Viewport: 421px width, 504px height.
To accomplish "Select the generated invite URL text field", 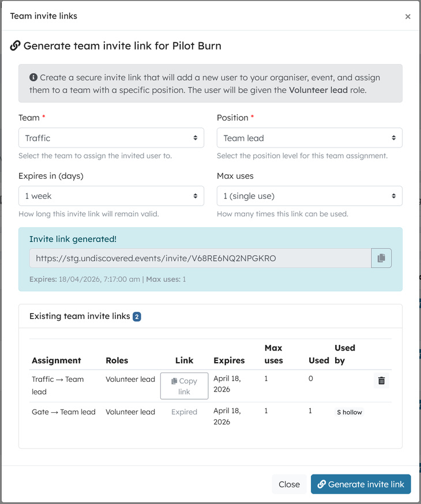I will (200, 258).
